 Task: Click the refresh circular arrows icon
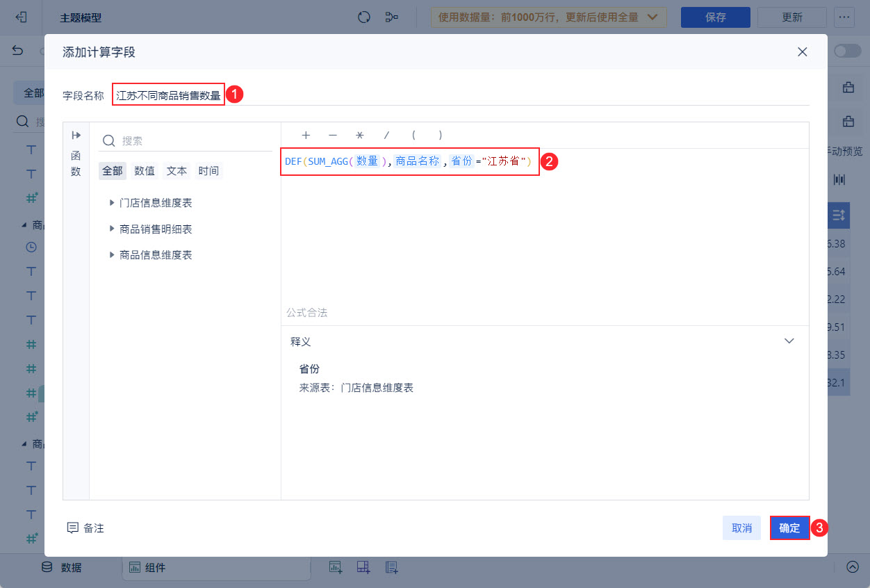pos(364,17)
